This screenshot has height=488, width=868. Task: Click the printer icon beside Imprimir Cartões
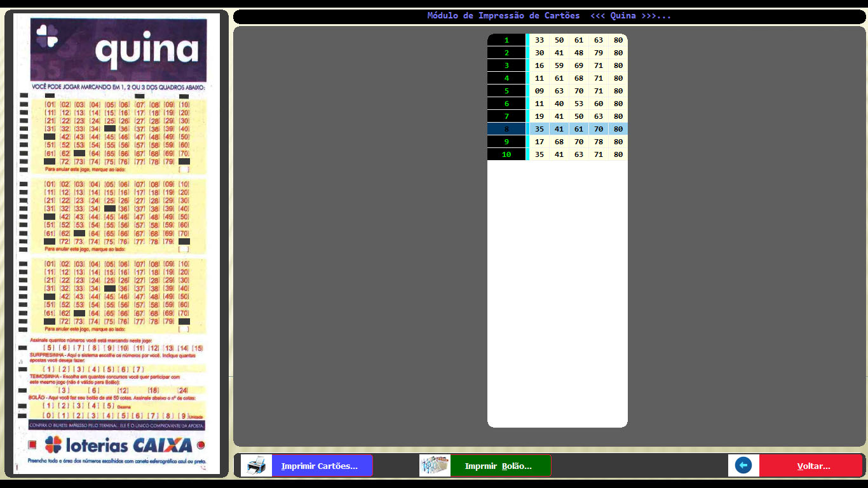(256, 466)
